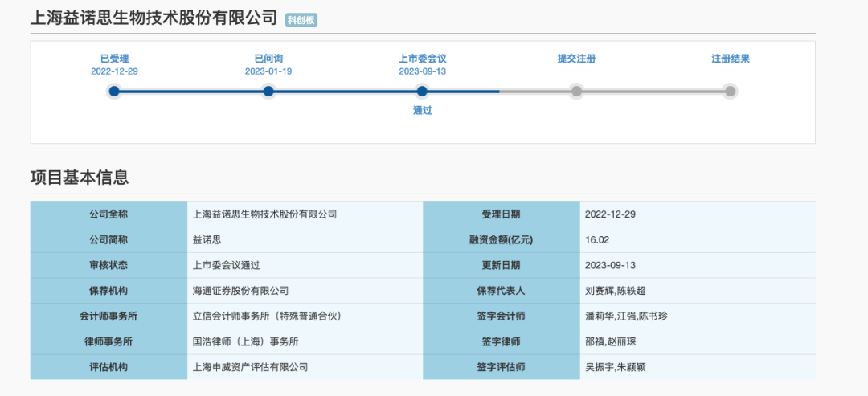This screenshot has width=868, height=396.
Task: Open the 注册结果 stage label
Action: (x=730, y=59)
